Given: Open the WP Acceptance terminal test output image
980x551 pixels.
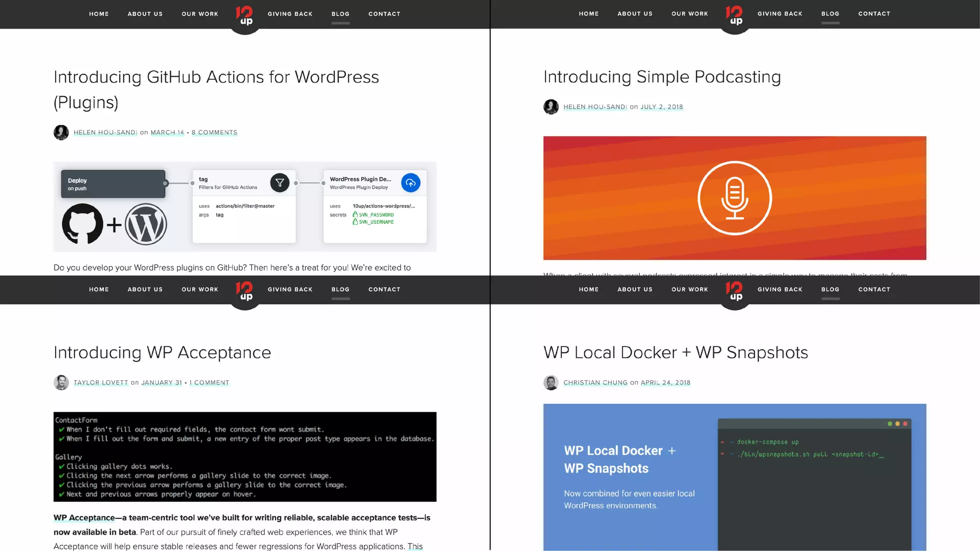Looking at the screenshot, I should tap(245, 457).
